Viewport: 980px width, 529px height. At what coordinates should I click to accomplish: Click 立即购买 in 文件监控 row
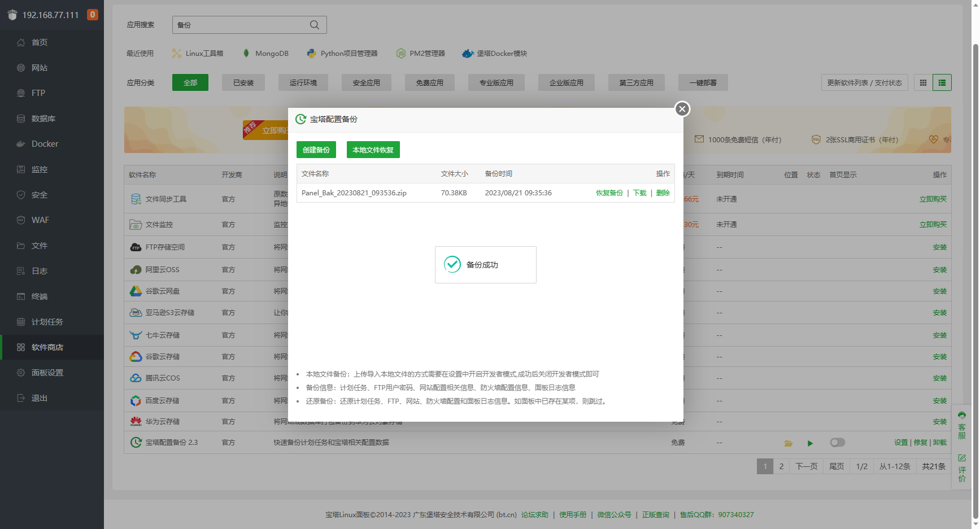point(933,225)
